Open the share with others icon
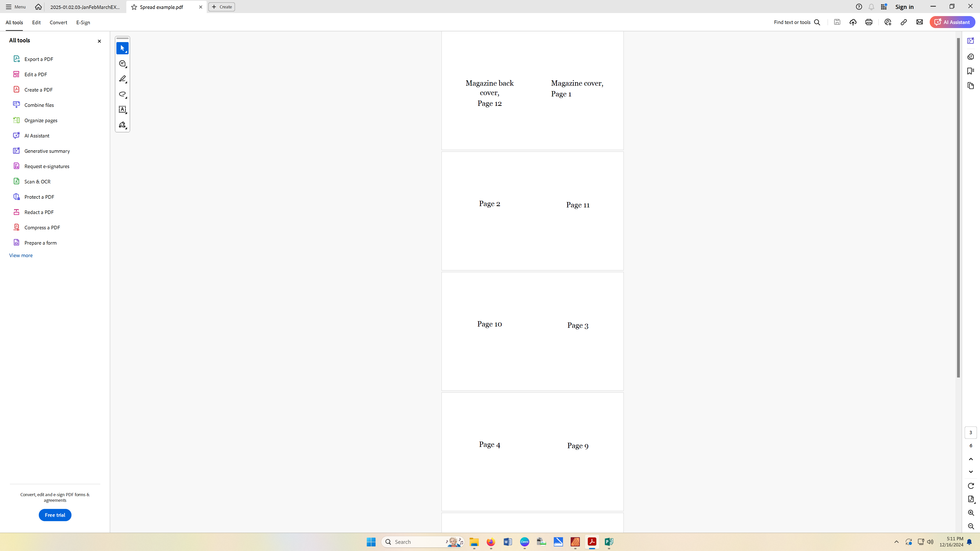The width and height of the screenshot is (980, 551). [x=888, y=22]
